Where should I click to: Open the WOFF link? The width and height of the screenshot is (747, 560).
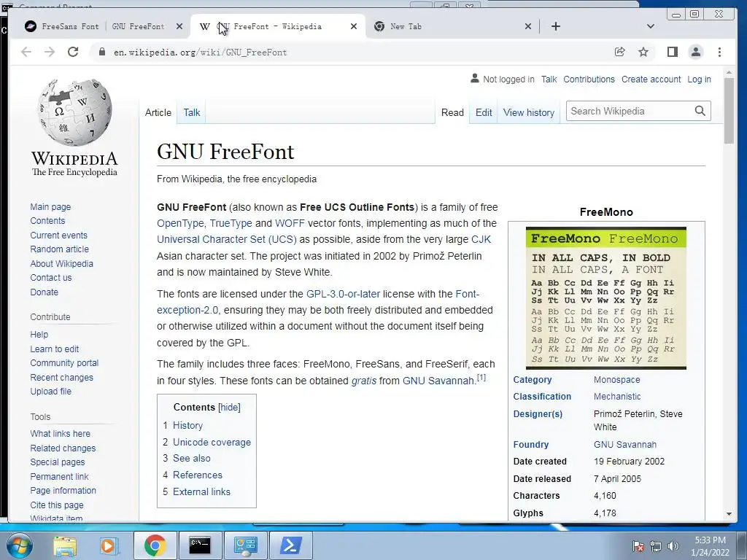(x=290, y=223)
